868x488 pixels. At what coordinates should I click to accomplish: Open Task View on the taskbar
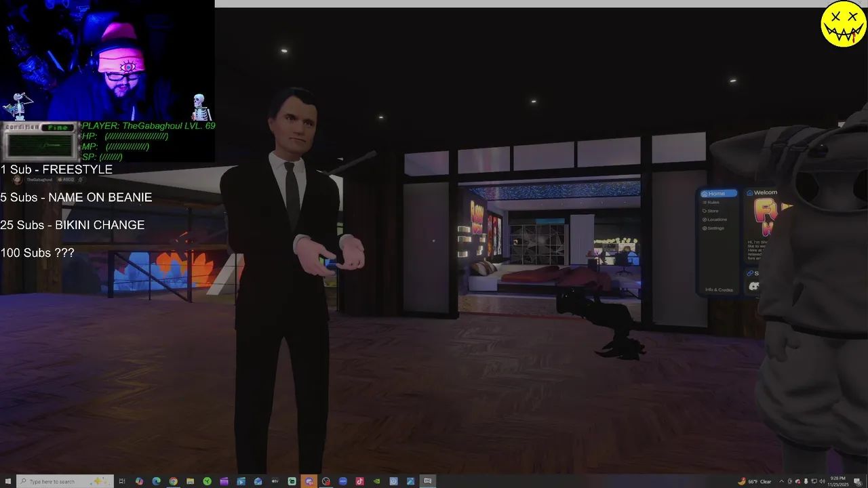pos(122,481)
